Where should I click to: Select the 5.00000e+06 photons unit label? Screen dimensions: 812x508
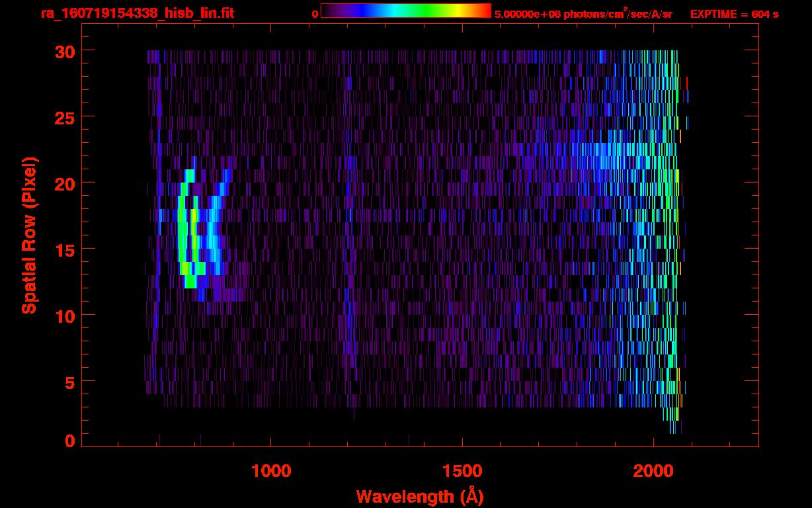coord(583,13)
